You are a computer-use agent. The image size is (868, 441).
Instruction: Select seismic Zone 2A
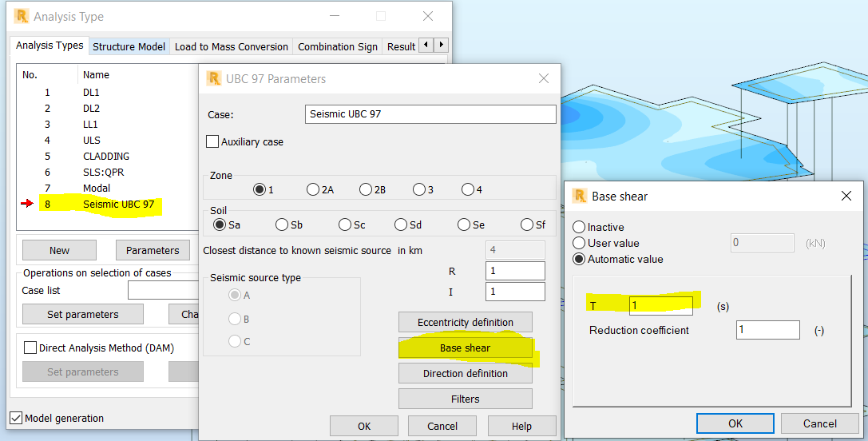point(313,189)
